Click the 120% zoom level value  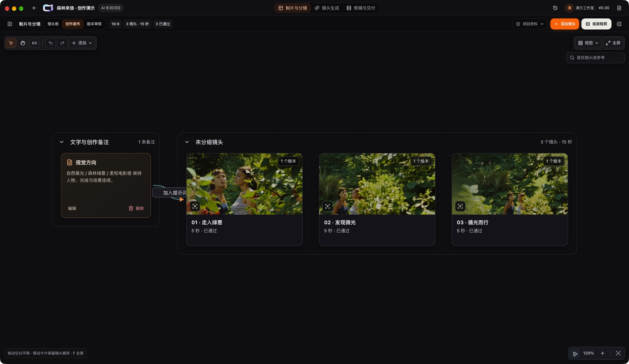pos(588,353)
